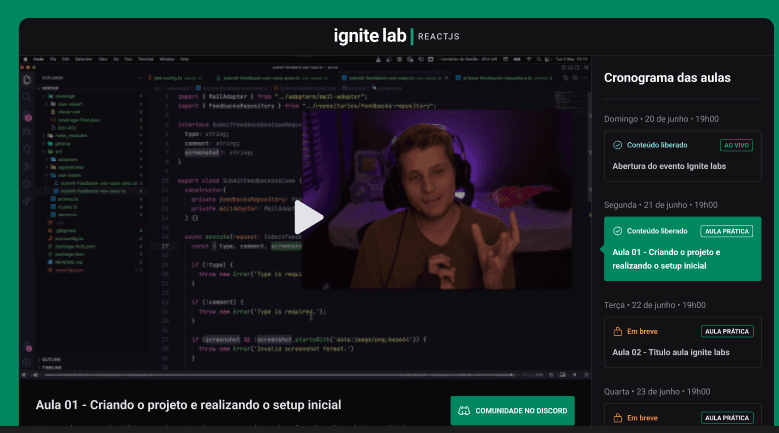The width and height of the screenshot is (779, 433).
Task: Click the Aula 01 title heading below the video
Action: [x=188, y=405]
